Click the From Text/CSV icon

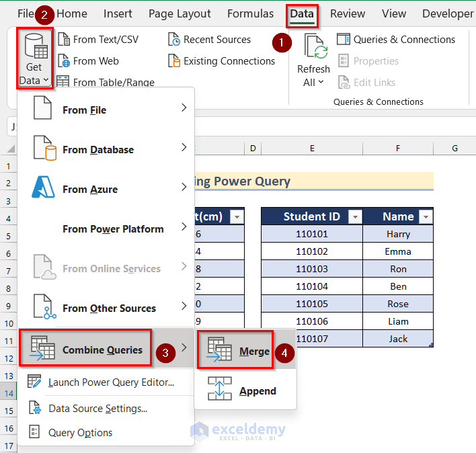(64, 40)
